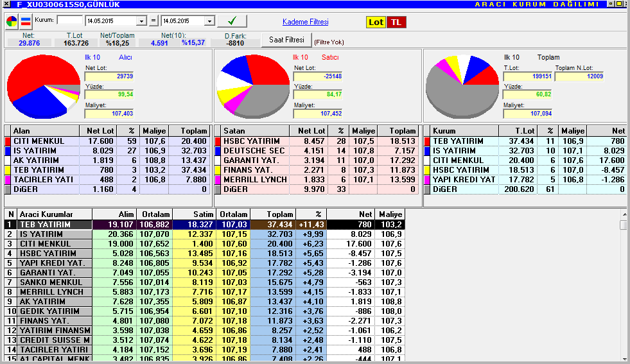Click the red swatch beside CITI MENKUL
630x364 pixels.
pyautogui.click(x=8, y=141)
